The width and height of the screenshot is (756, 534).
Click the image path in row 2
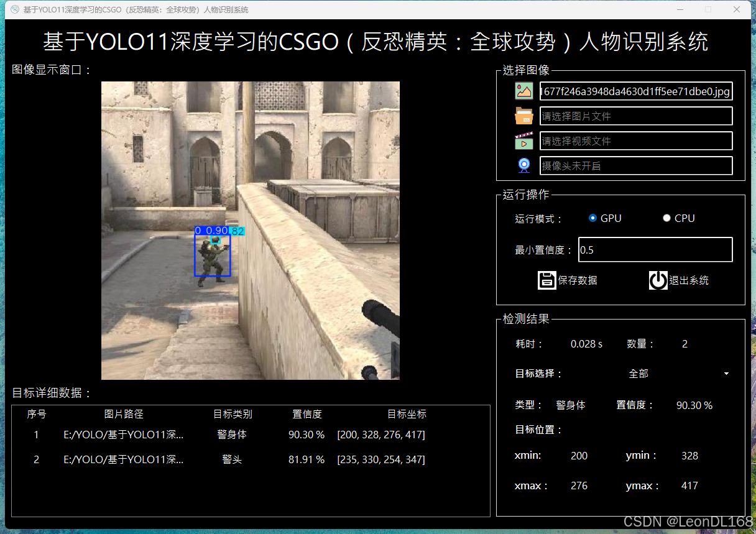click(124, 459)
